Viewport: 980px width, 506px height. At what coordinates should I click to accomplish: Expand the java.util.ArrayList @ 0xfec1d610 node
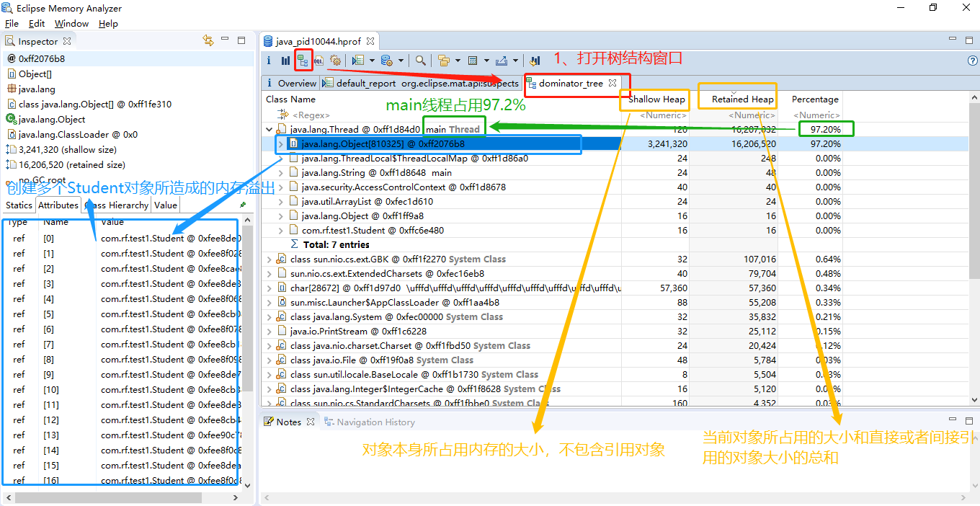(x=281, y=202)
